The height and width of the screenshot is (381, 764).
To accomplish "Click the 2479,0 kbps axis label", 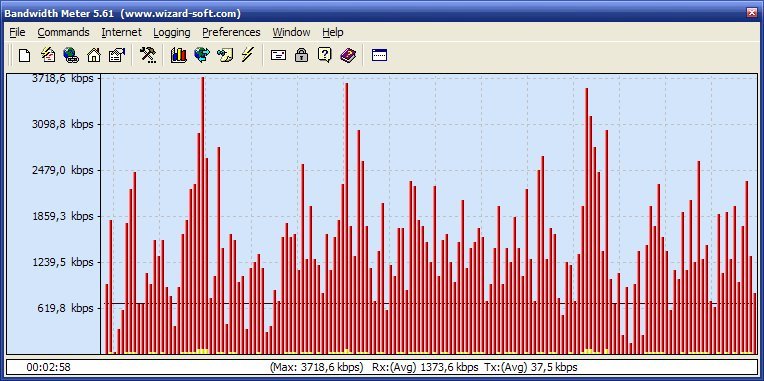I will [62, 170].
